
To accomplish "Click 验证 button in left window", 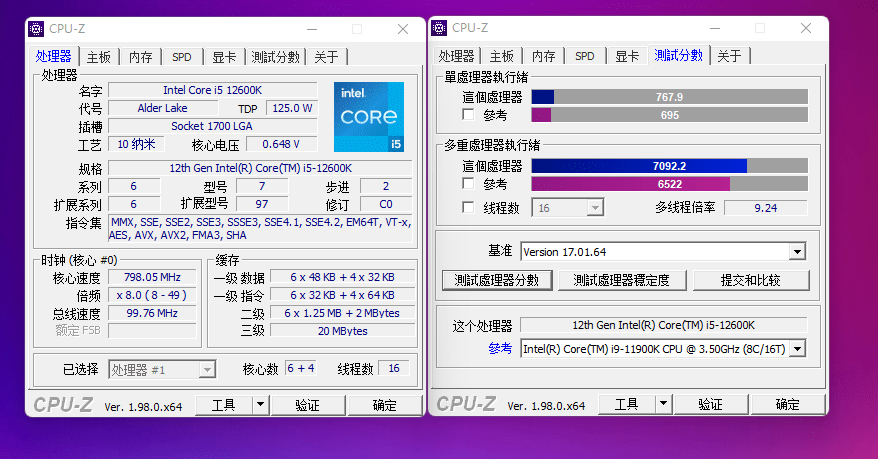I will (307, 405).
